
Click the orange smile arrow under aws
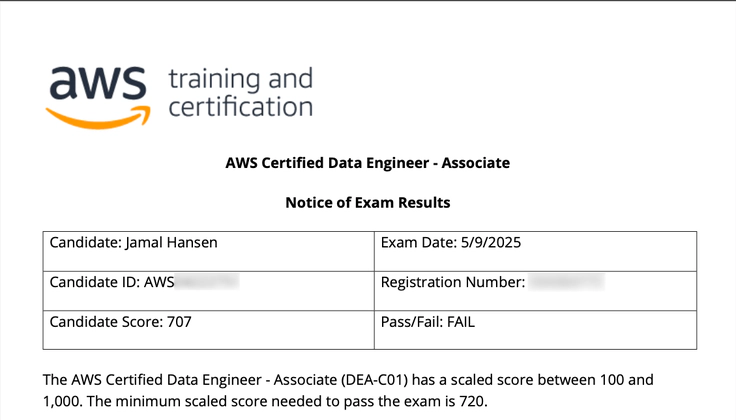(98, 117)
